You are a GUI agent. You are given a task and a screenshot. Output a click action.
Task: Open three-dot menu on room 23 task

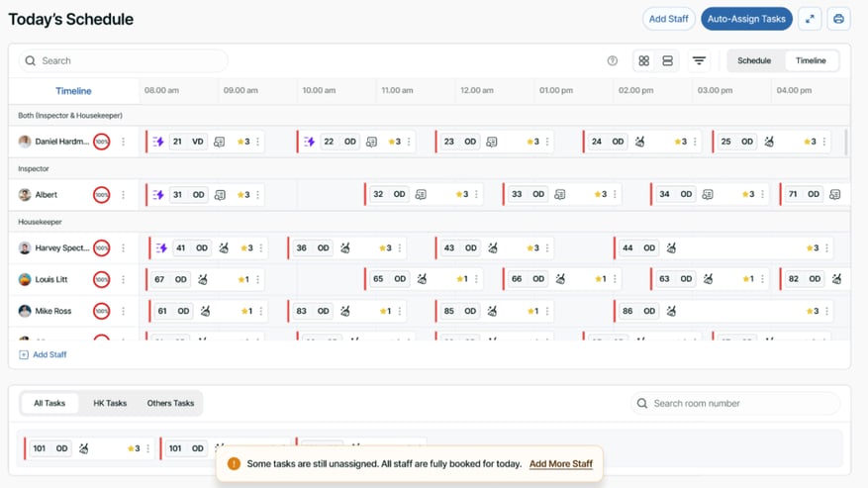[547, 142]
